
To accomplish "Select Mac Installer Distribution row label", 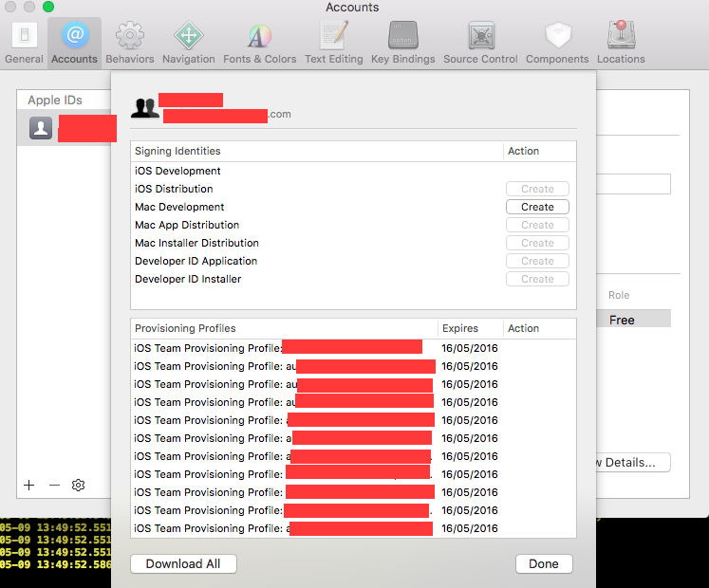I will tap(196, 243).
